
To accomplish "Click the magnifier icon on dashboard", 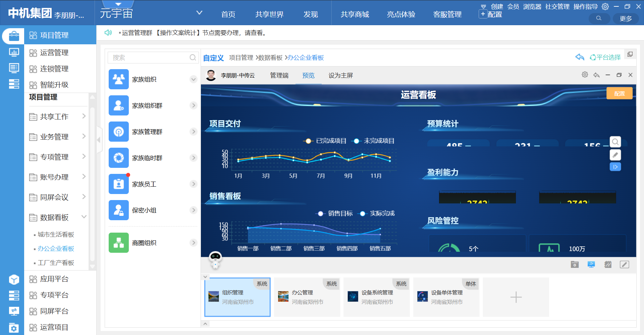I will 615,142.
